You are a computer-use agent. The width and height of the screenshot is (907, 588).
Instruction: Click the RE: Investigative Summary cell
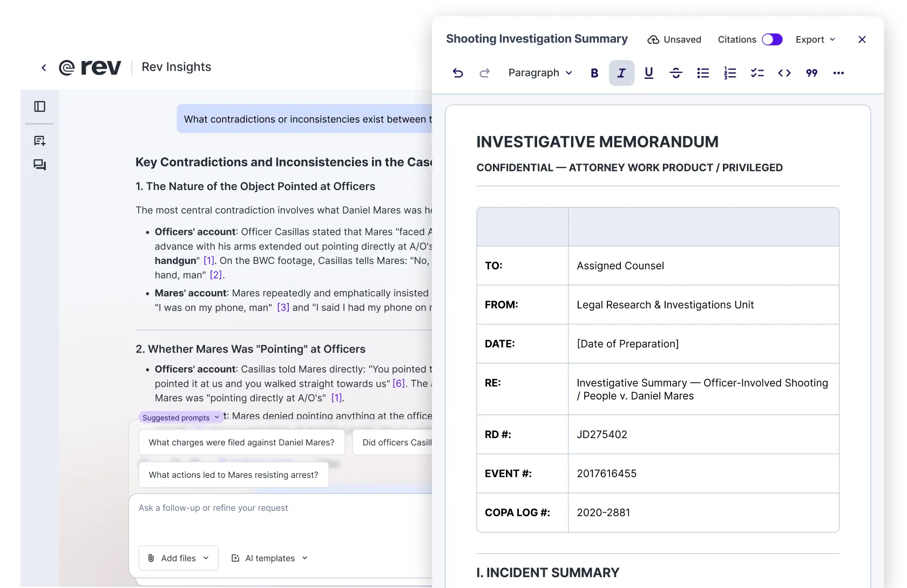(x=703, y=389)
